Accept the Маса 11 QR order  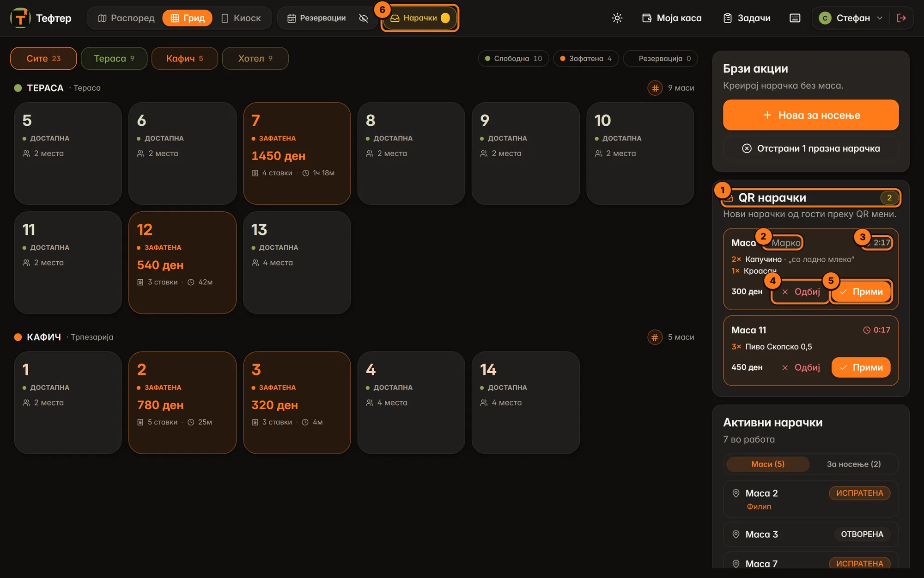861,368
